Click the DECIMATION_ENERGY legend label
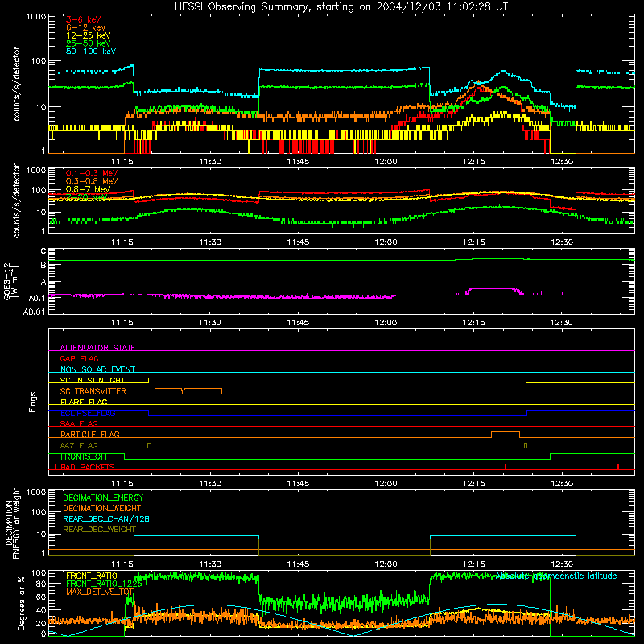 coord(103,497)
